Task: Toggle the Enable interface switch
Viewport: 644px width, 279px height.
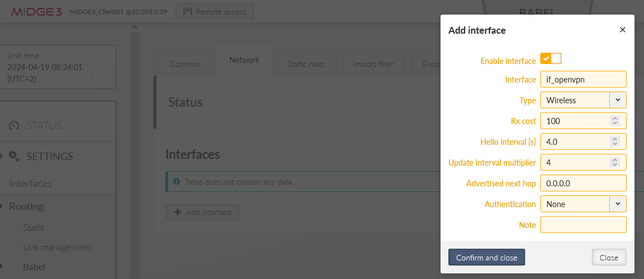Action: pyautogui.click(x=550, y=60)
